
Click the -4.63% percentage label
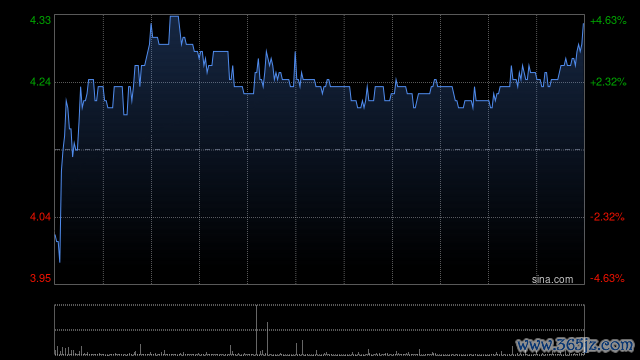607,278
